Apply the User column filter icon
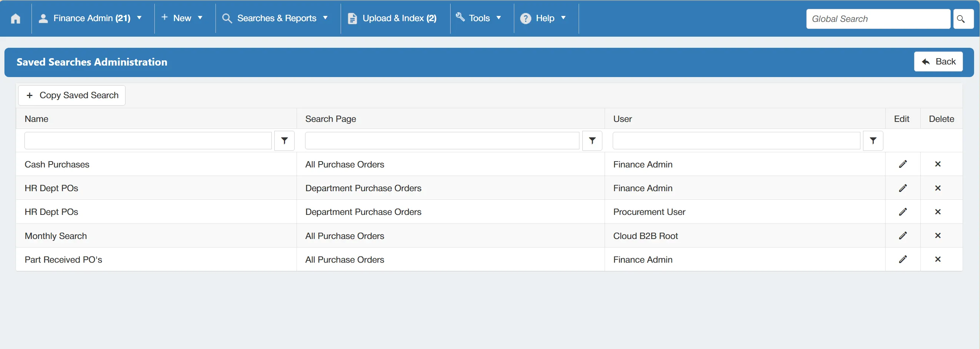The image size is (980, 349). point(873,141)
